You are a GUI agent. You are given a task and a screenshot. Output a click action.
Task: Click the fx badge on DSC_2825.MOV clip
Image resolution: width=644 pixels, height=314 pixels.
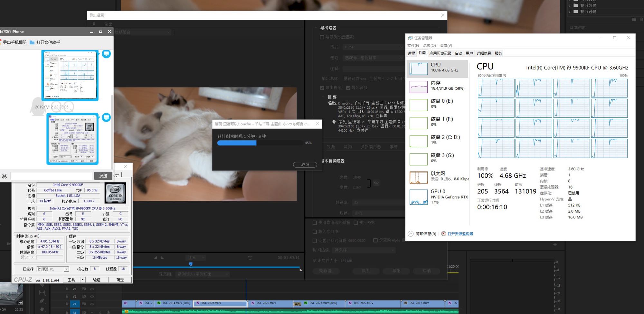253,303
